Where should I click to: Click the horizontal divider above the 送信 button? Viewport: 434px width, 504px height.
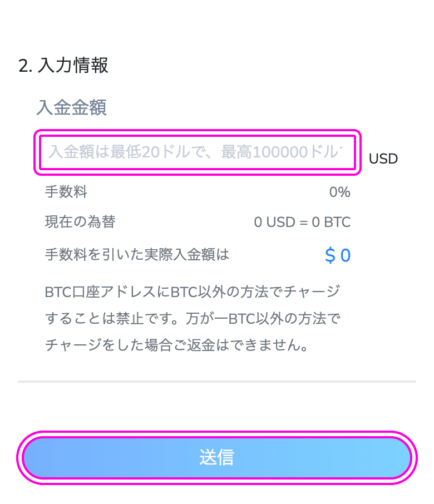[x=217, y=382]
